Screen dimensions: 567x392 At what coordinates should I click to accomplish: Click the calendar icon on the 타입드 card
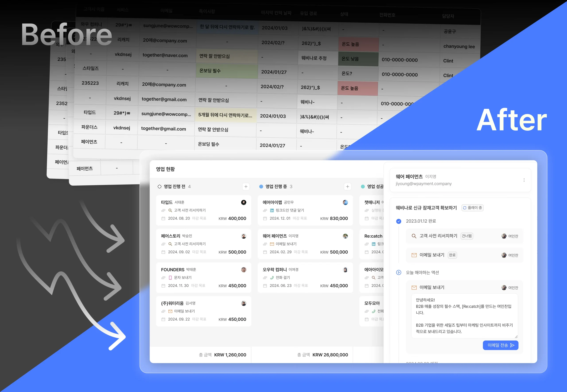[163, 218]
